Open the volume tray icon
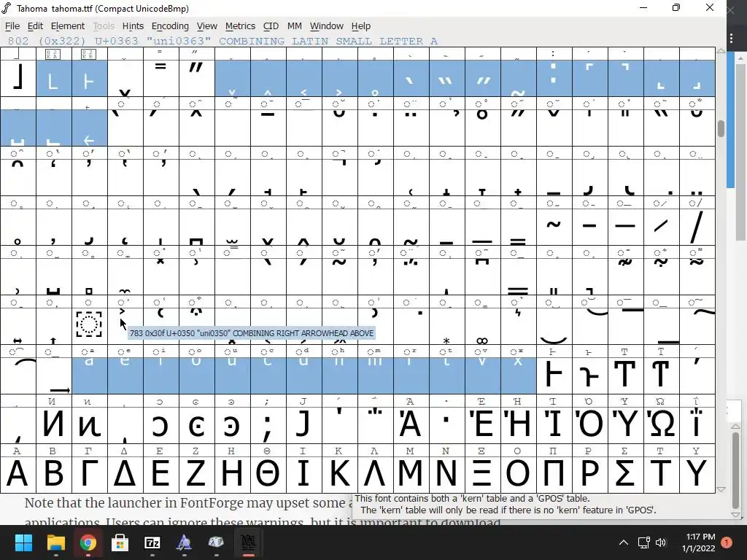The image size is (747, 560). coord(661,542)
